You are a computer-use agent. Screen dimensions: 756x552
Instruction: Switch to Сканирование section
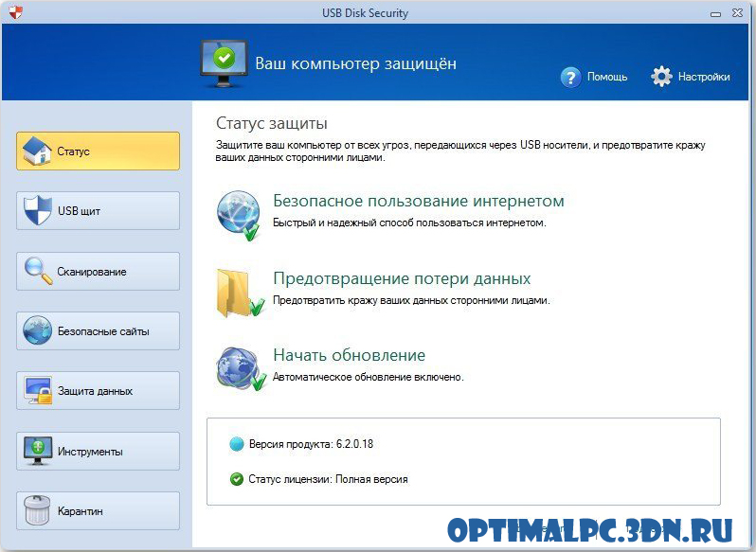tap(98, 271)
